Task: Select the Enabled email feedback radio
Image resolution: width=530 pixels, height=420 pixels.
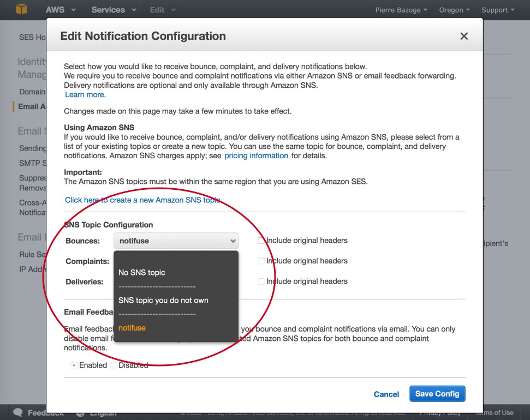Action: [74, 365]
